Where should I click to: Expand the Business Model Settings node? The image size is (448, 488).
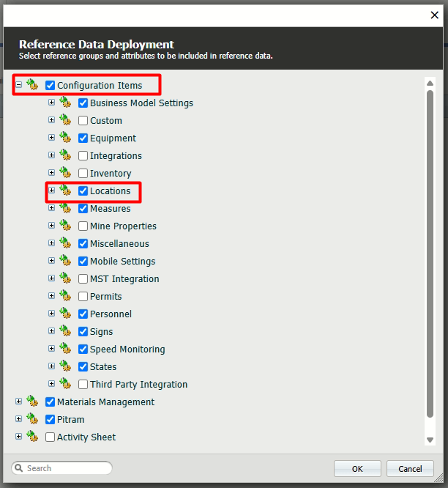click(x=51, y=103)
